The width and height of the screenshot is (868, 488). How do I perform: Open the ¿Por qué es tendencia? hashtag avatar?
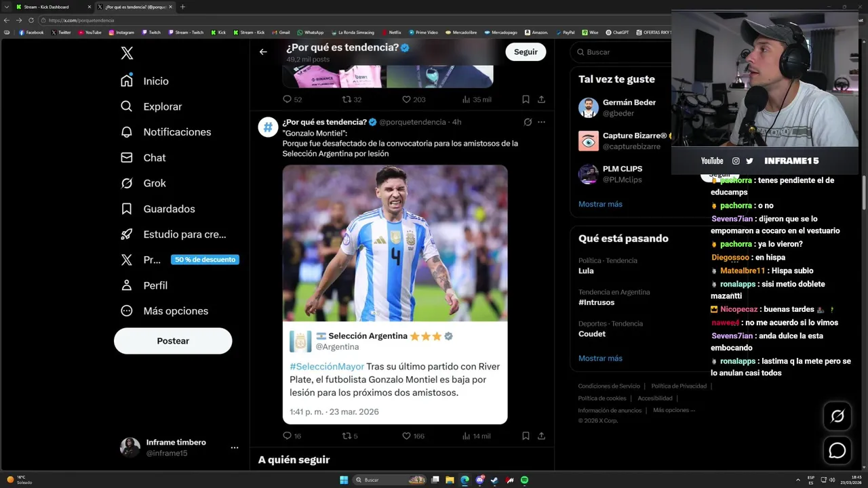coord(268,127)
